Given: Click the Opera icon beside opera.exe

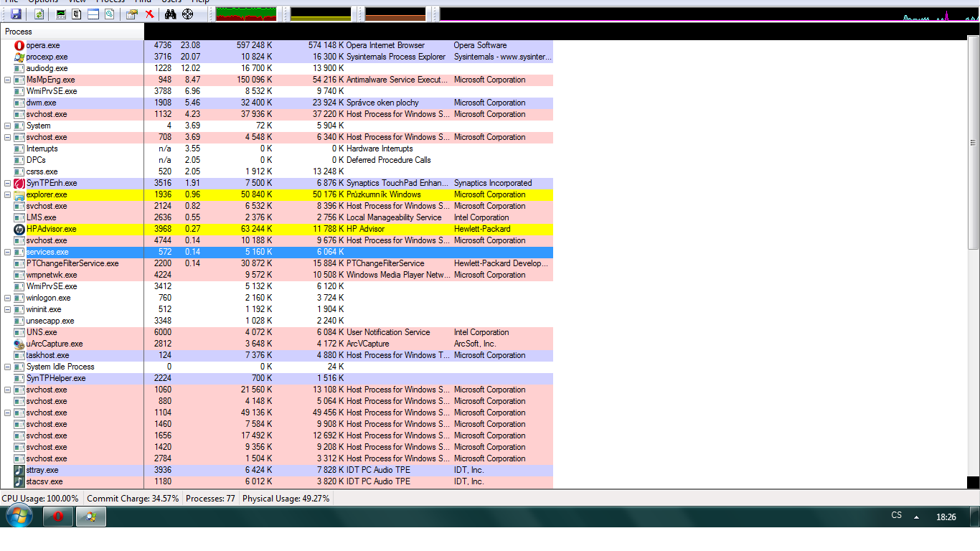Looking at the screenshot, I should click(19, 45).
